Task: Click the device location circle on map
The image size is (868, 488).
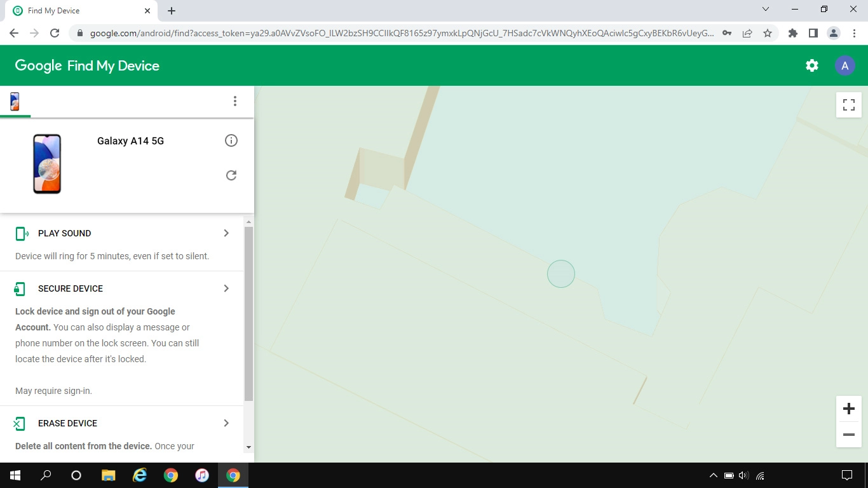Action: pyautogui.click(x=561, y=274)
